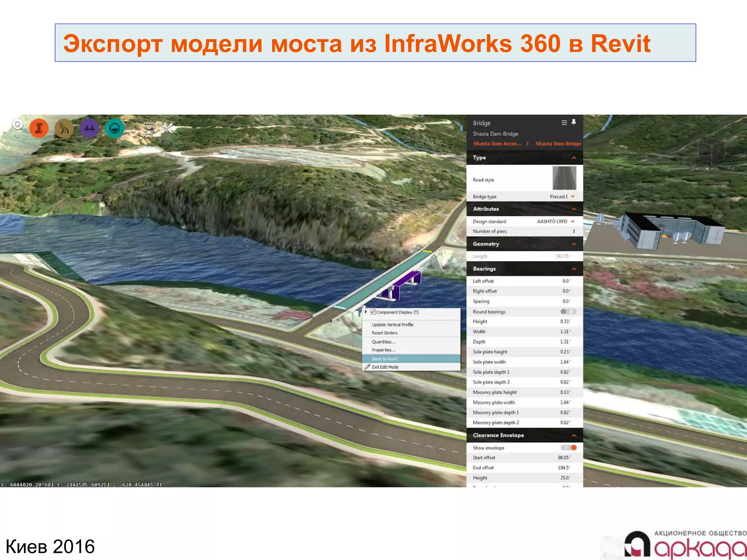Viewport: 747px width, 560px height.
Task: Select Quantities... in the context menu
Action: coord(384,342)
